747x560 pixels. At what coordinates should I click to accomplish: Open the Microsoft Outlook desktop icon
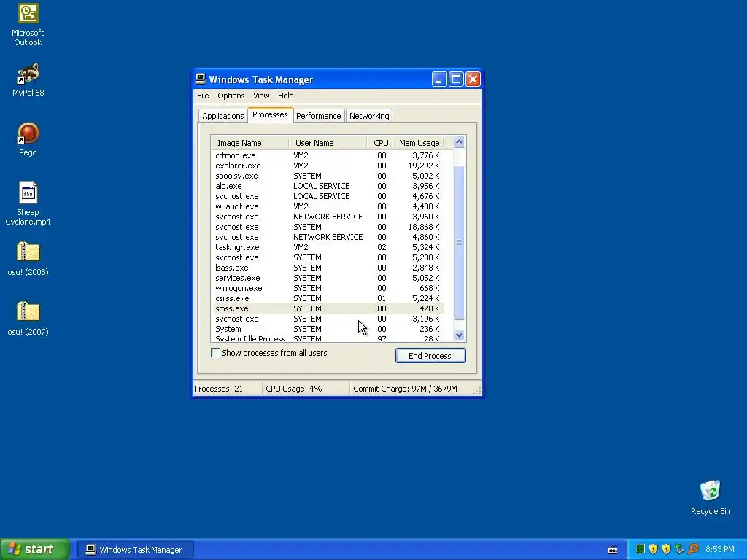(28, 25)
